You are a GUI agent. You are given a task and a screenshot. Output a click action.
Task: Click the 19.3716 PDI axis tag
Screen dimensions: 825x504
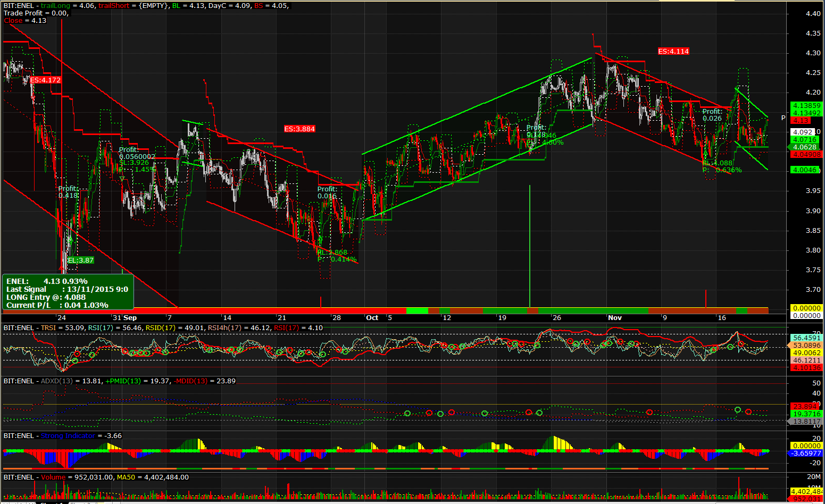pos(806,414)
